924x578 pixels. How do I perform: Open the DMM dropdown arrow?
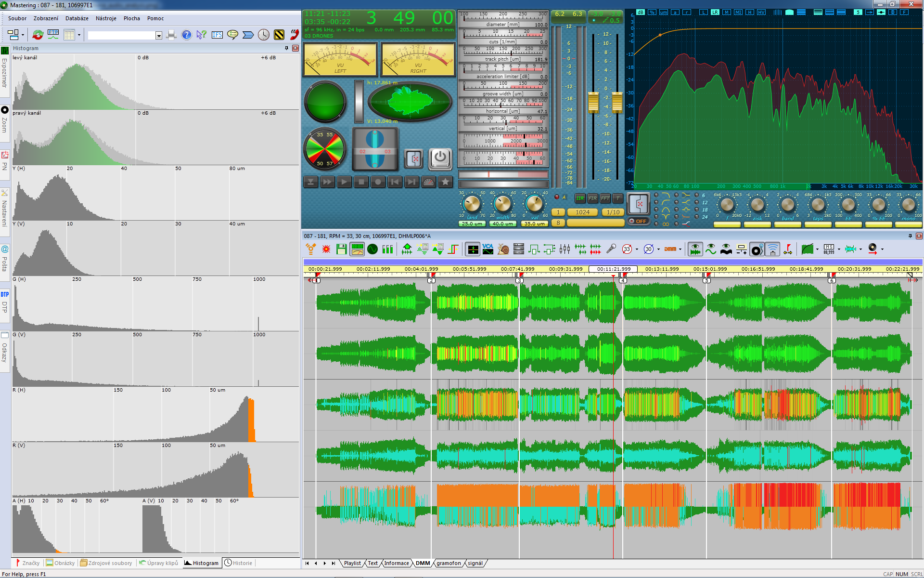point(680,250)
